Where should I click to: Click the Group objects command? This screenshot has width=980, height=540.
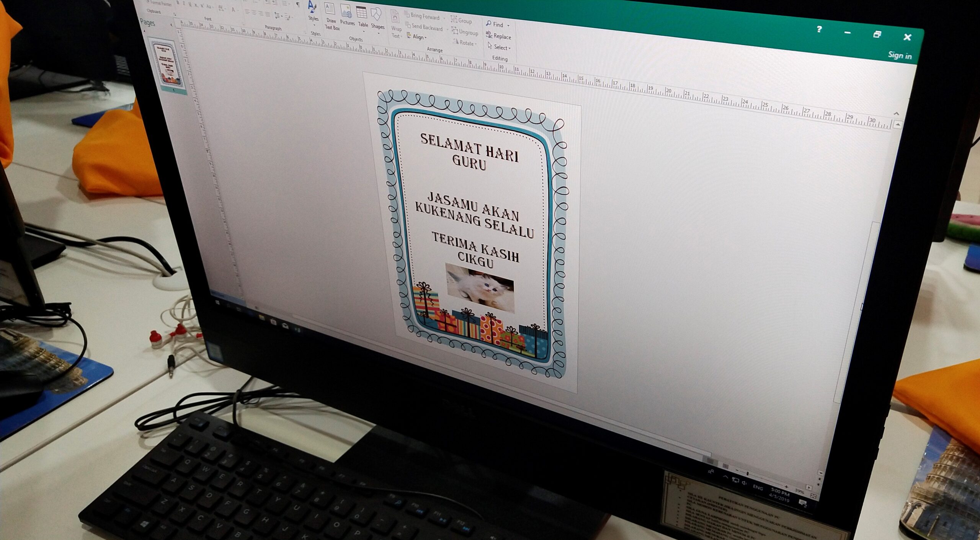tap(461, 21)
